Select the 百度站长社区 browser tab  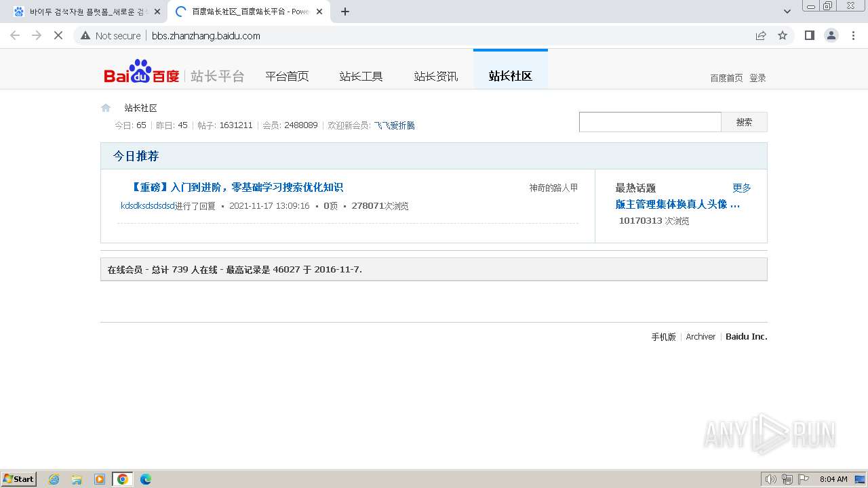pyautogui.click(x=248, y=12)
